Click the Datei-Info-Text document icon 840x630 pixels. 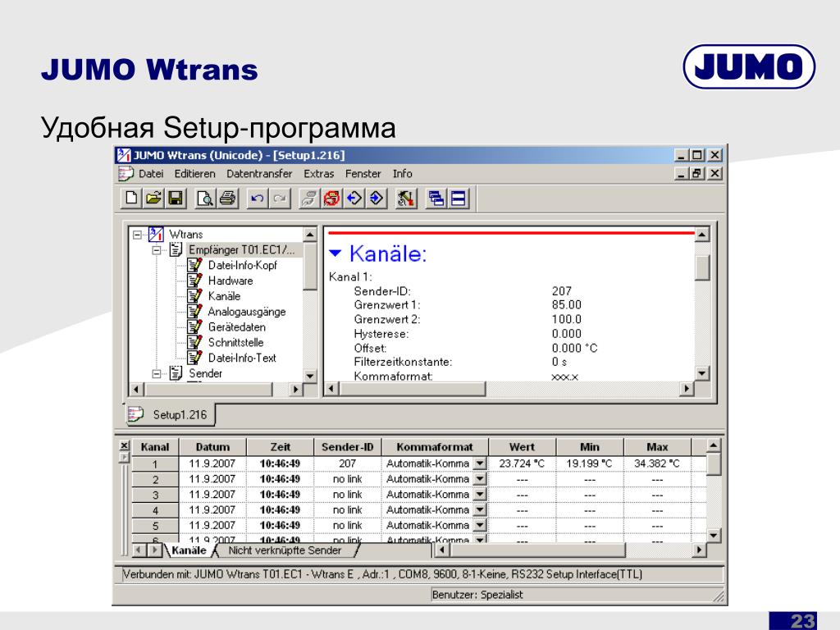click(194, 358)
